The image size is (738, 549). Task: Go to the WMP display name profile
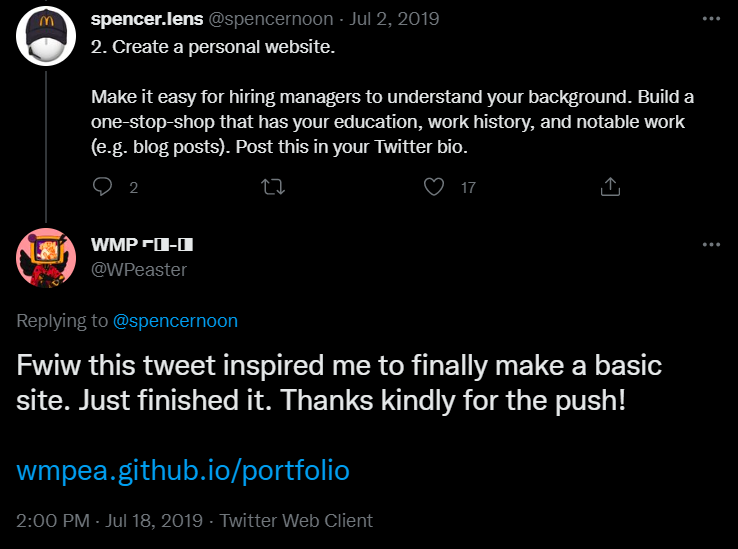(141, 246)
